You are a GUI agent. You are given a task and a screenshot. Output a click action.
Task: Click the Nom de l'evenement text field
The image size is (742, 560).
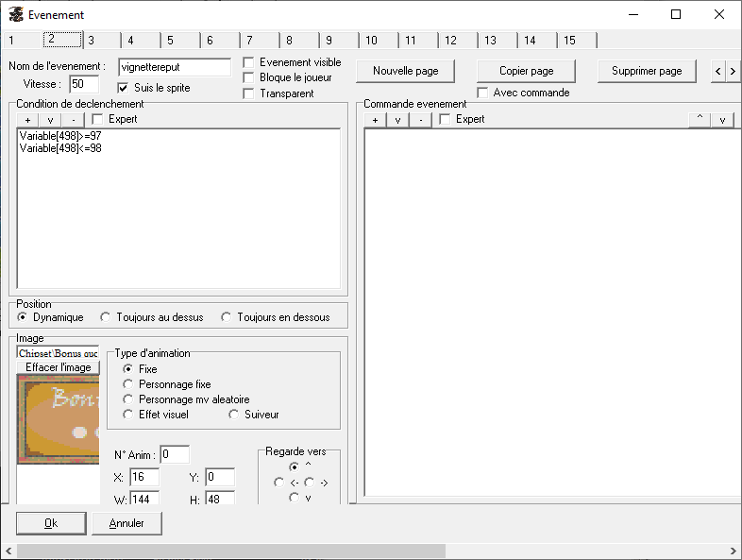pos(175,67)
